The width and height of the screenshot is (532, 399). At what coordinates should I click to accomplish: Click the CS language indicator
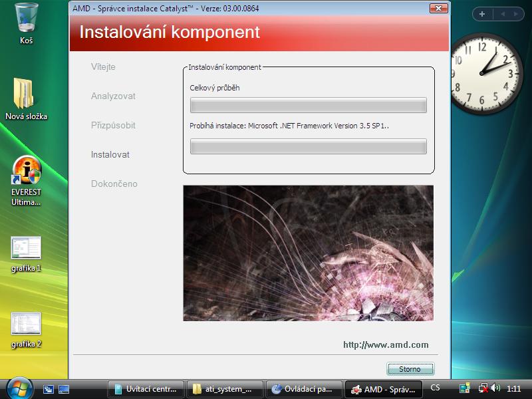(436, 388)
